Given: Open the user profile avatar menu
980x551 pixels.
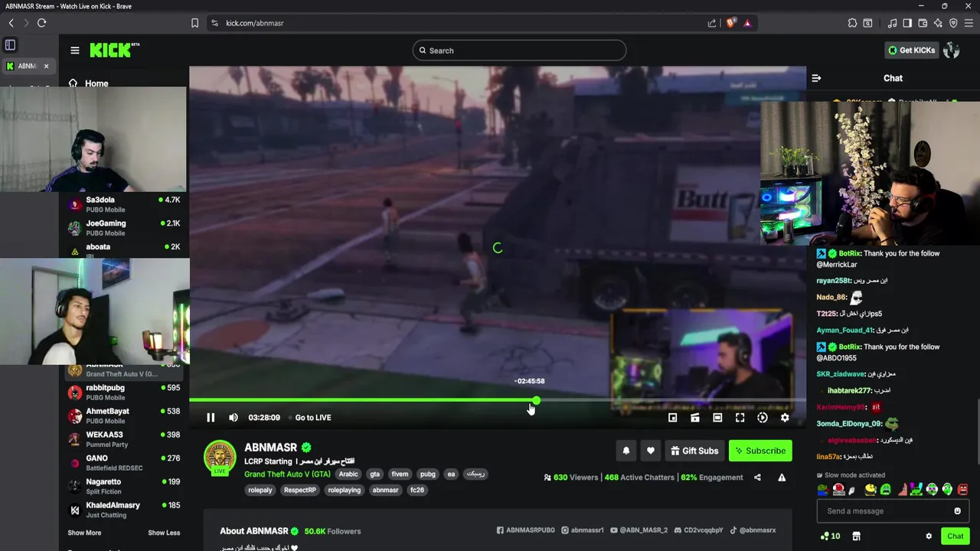Looking at the screenshot, I should click(x=952, y=51).
